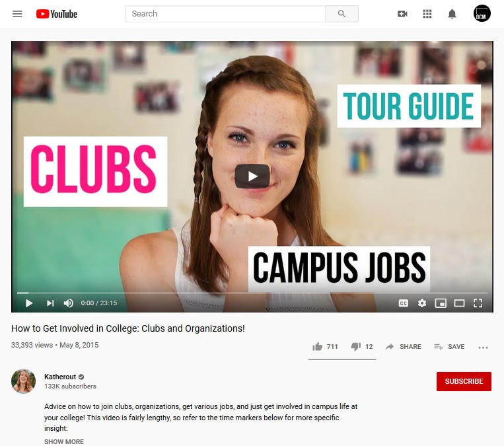This screenshot has height=446, width=504.
Task: Open the notifications bell
Action: tap(452, 14)
